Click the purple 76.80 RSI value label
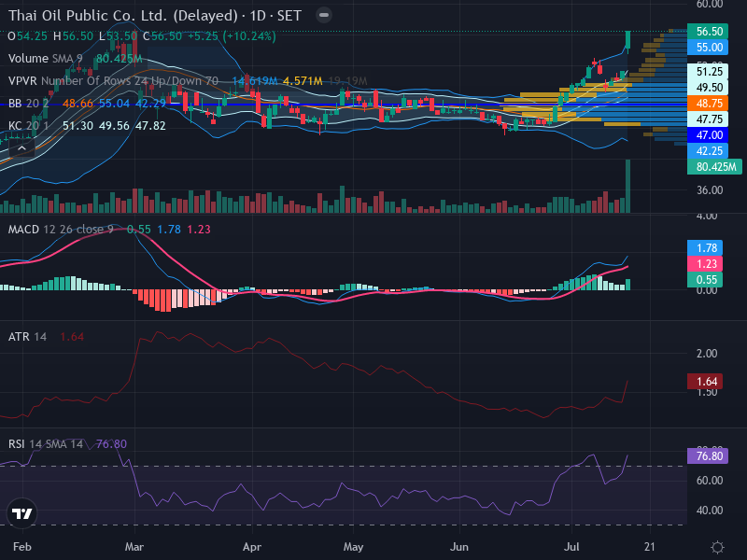Viewport: 747px width, 560px height. (708, 456)
